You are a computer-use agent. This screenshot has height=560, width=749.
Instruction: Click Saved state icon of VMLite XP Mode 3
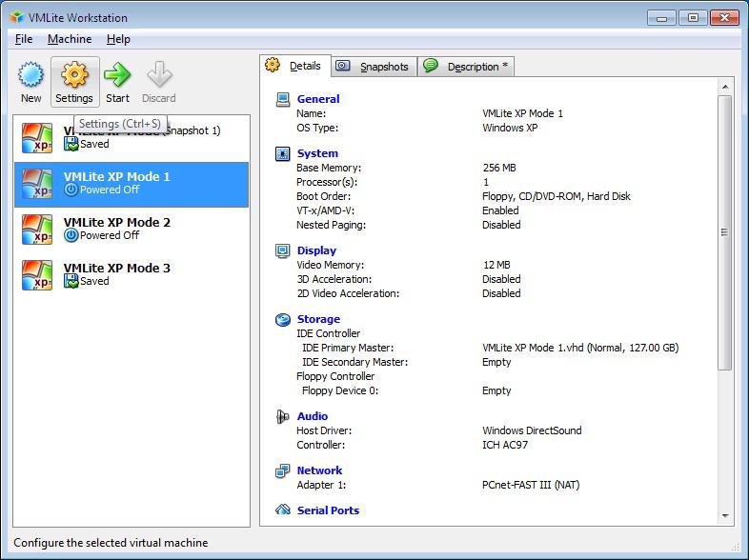coord(71,281)
